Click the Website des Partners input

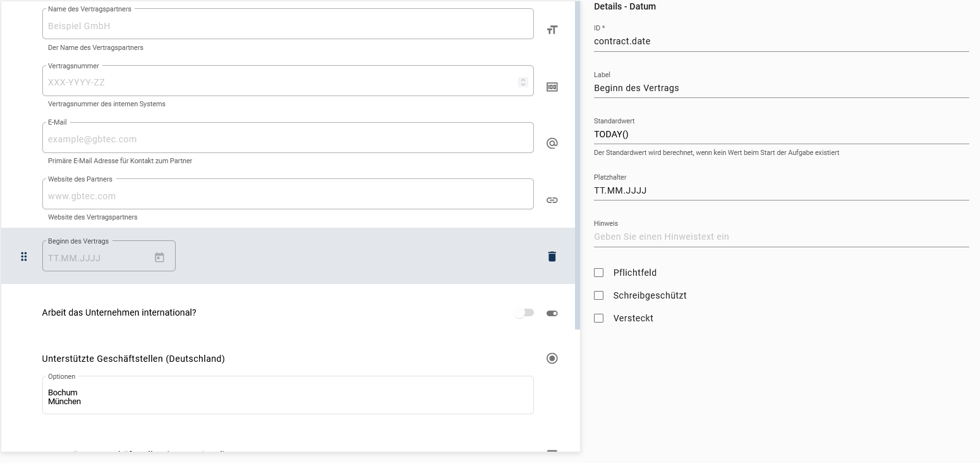pyautogui.click(x=288, y=194)
